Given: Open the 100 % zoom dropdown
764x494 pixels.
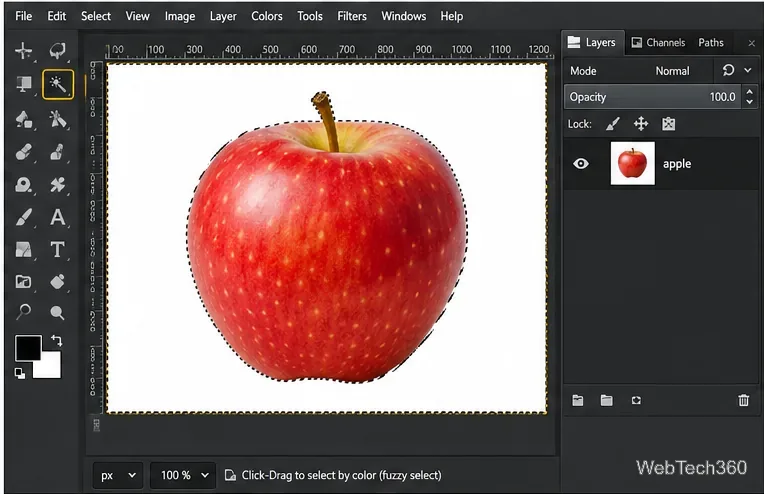Looking at the screenshot, I should 183,475.
